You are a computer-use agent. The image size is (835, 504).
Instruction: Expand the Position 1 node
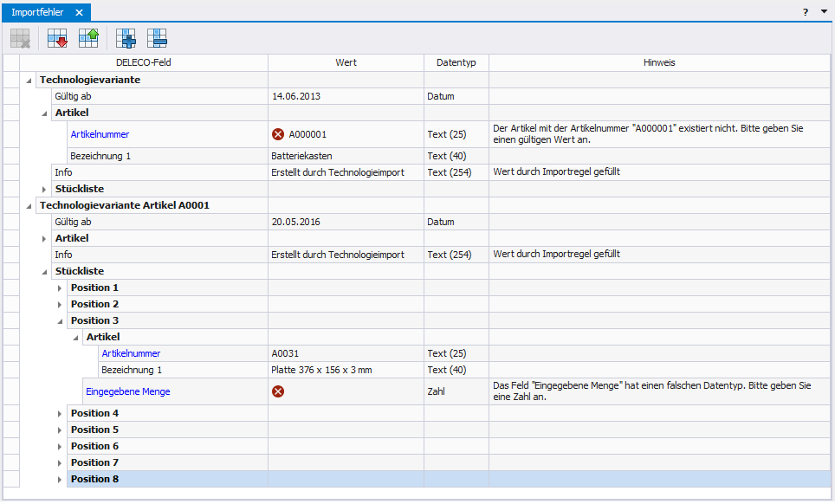61,288
